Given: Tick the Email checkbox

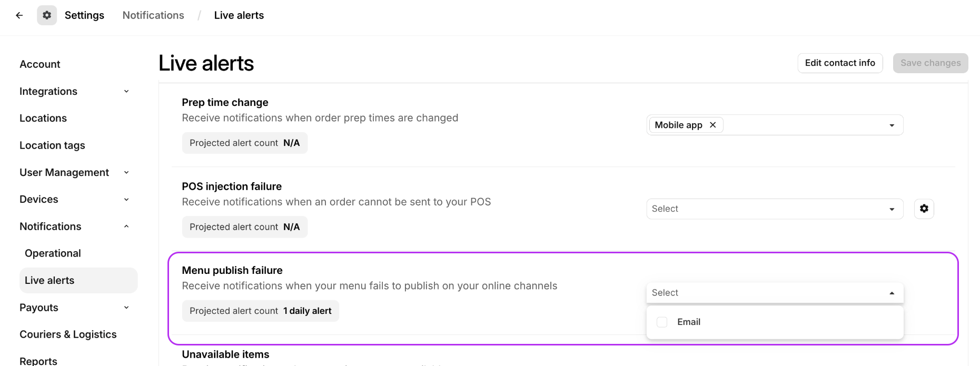Looking at the screenshot, I should 662,322.
